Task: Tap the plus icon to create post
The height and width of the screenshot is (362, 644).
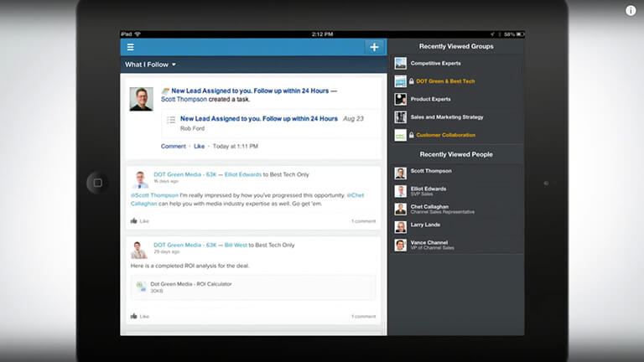Action: (x=374, y=47)
